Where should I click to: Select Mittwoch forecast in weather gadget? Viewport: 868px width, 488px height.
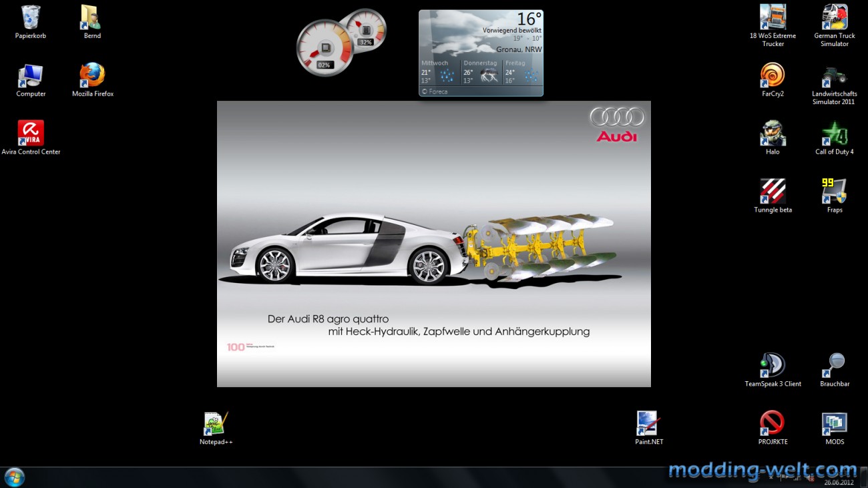pos(439,71)
